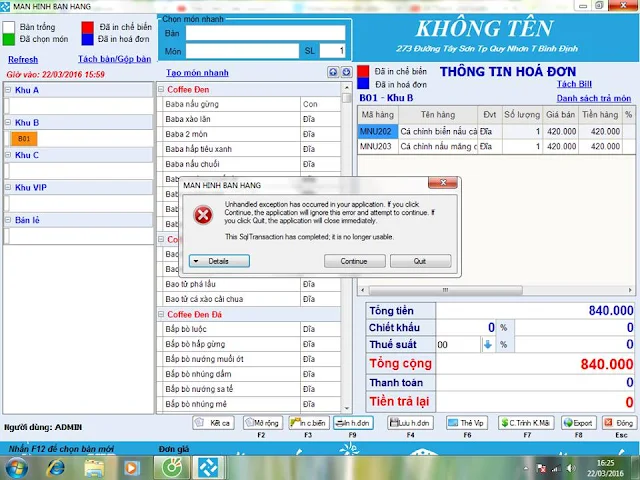
Task: Click the Chiết khấu percent field
Action: tap(466, 327)
